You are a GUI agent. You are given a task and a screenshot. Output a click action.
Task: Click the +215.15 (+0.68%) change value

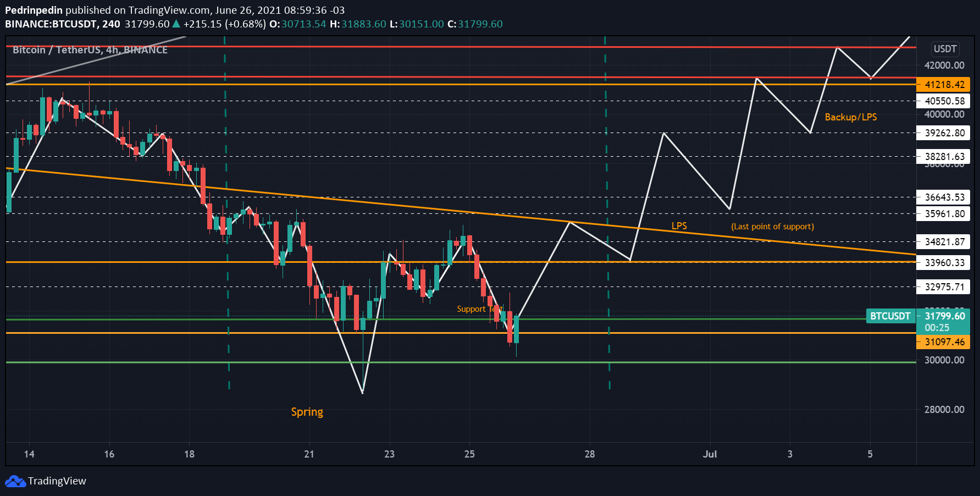(x=225, y=24)
